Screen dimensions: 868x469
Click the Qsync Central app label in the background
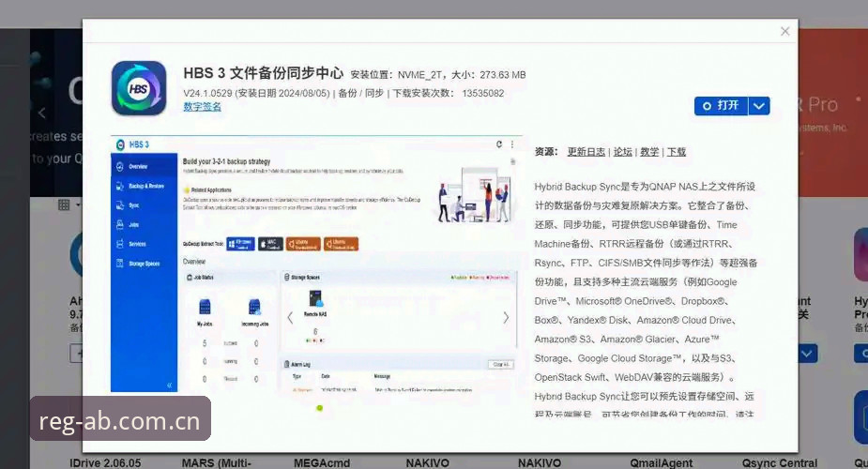point(780,462)
